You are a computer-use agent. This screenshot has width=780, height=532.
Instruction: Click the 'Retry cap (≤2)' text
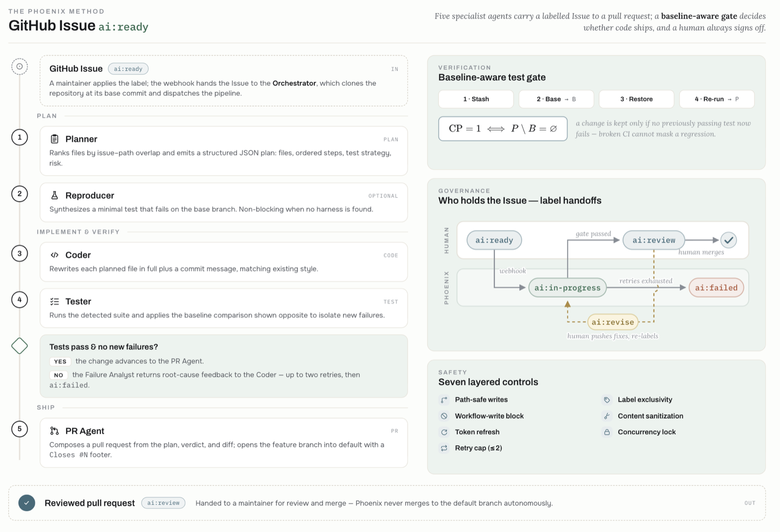478,448
